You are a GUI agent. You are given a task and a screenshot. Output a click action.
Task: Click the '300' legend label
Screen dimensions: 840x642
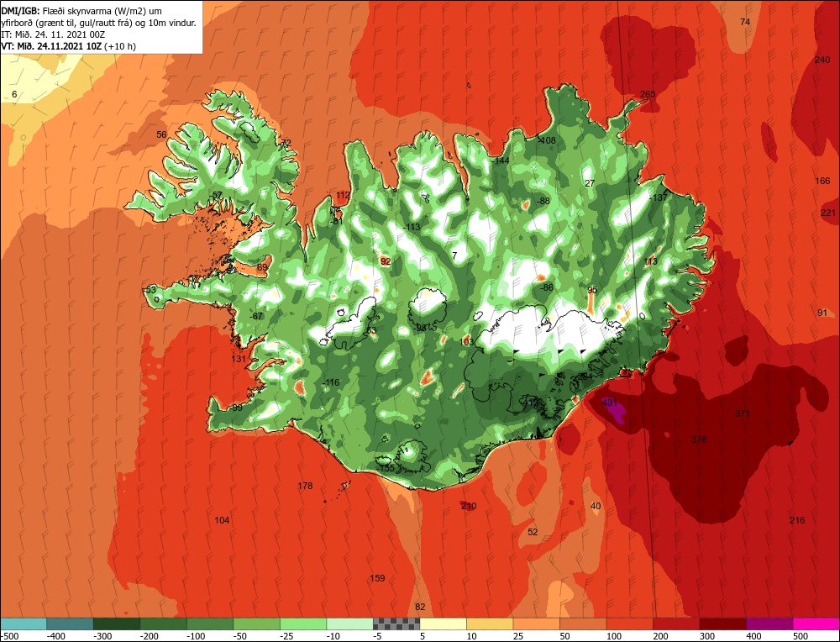coord(707,636)
